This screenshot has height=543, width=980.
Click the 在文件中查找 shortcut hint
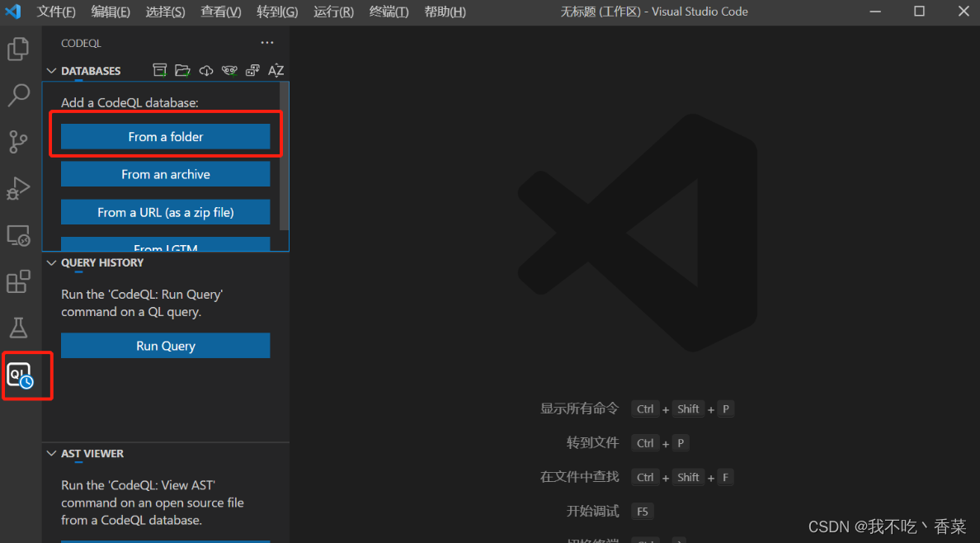[579, 477]
